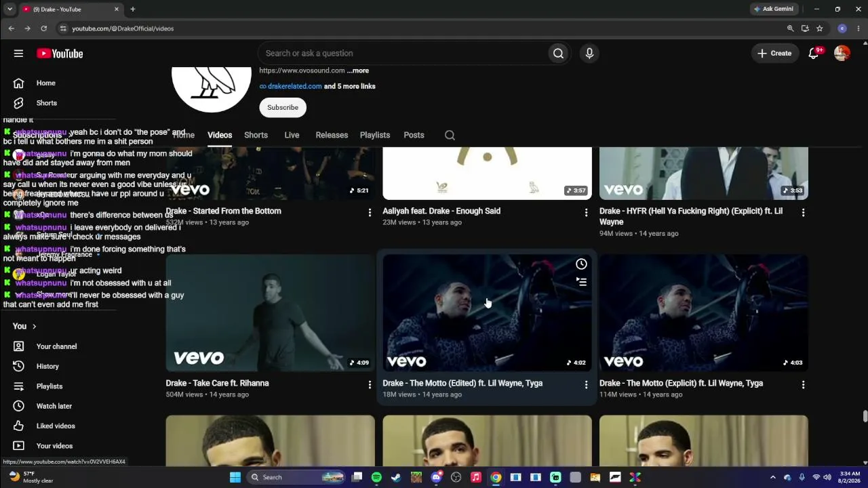Expand the You section chevron
This screenshot has width=868, height=488.
point(34,327)
